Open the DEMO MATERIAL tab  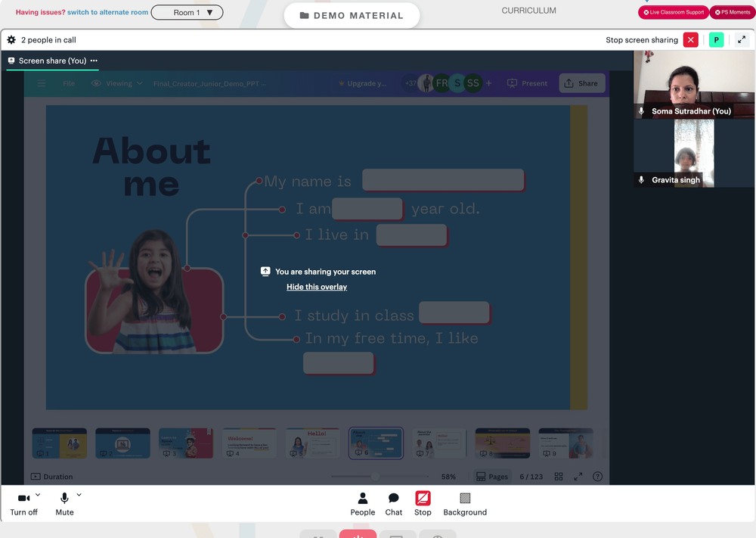tap(352, 15)
